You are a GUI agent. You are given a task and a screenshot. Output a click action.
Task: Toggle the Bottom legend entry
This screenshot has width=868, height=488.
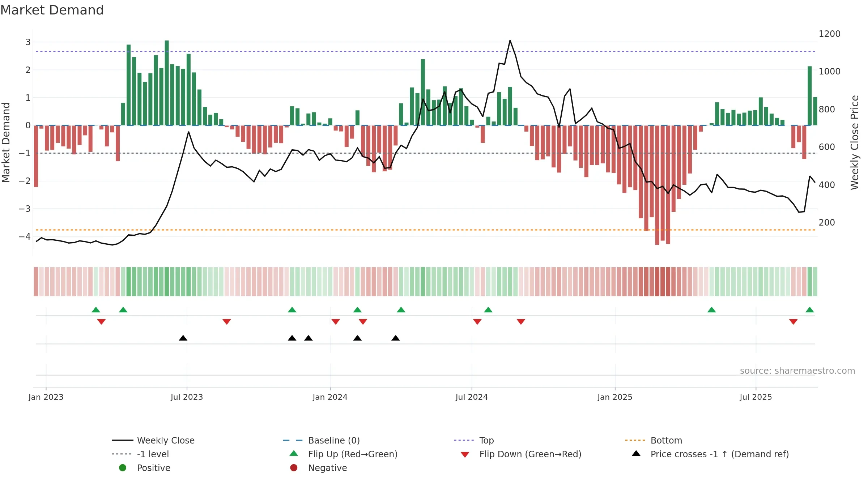[x=653, y=440]
